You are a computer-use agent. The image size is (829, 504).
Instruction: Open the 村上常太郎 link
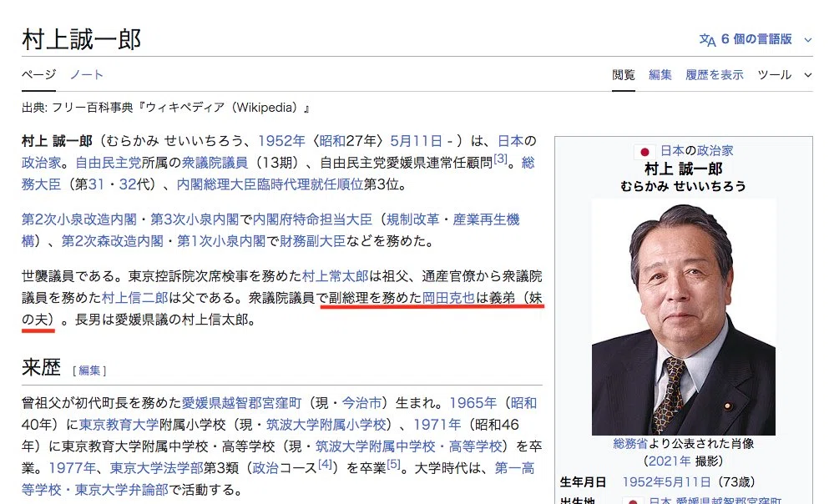(x=336, y=276)
